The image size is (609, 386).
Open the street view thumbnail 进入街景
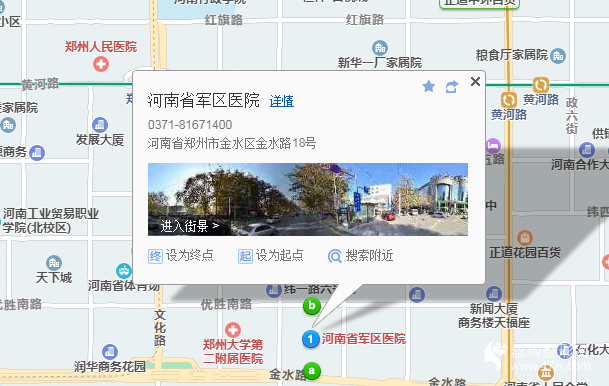(x=308, y=199)
